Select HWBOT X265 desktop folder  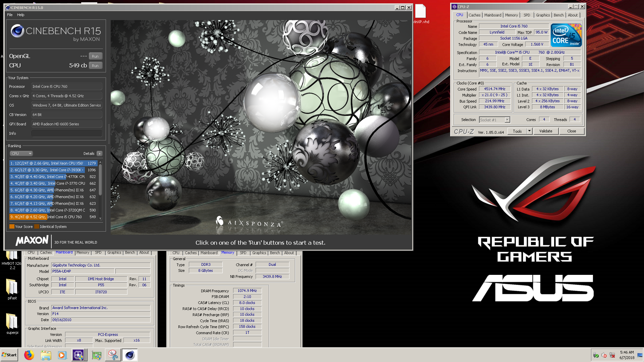pyautogui.click(x=11, y=260)
